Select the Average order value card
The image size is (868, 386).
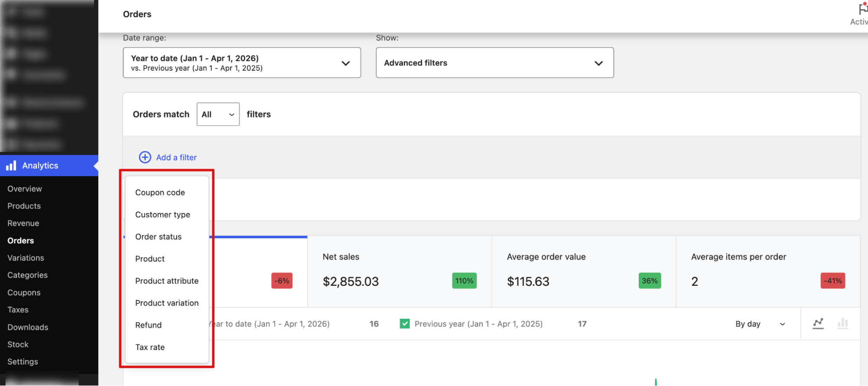click(584, 272)
